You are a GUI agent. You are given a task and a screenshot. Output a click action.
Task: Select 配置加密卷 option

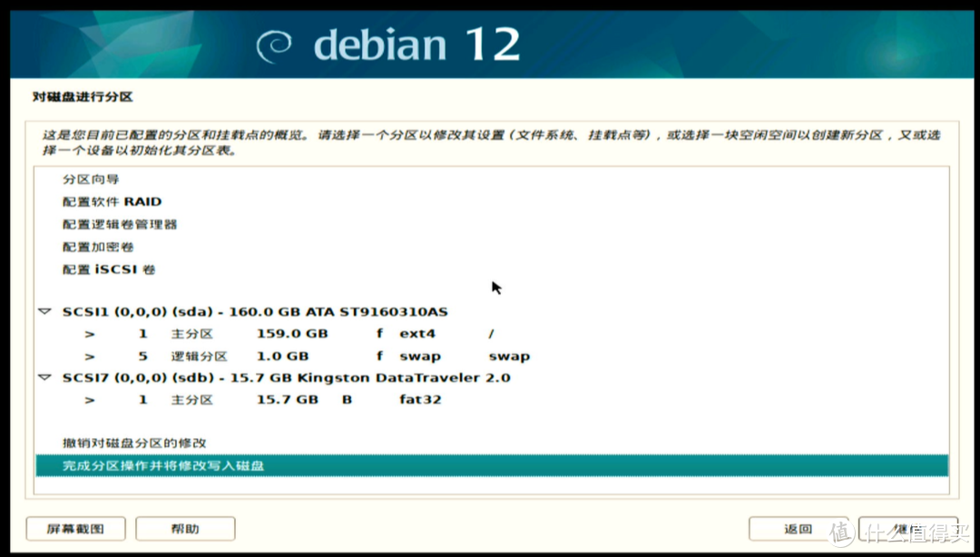pos(99,247)
